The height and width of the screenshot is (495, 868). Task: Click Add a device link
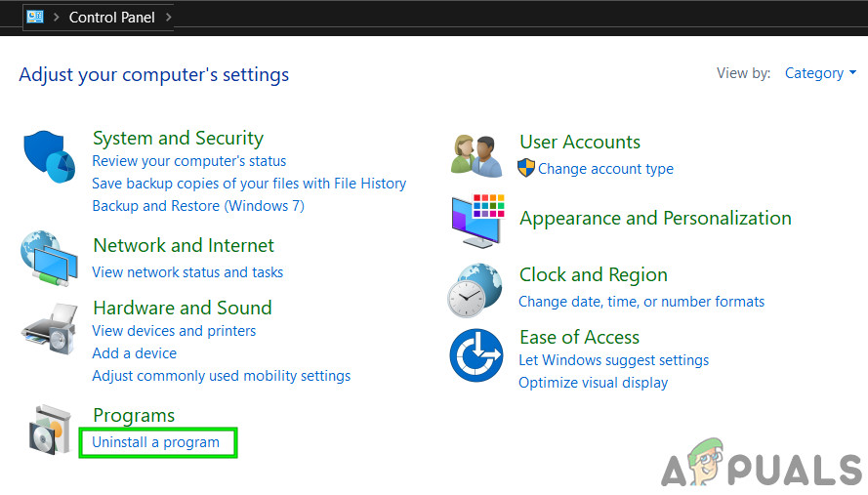point(135,353)
